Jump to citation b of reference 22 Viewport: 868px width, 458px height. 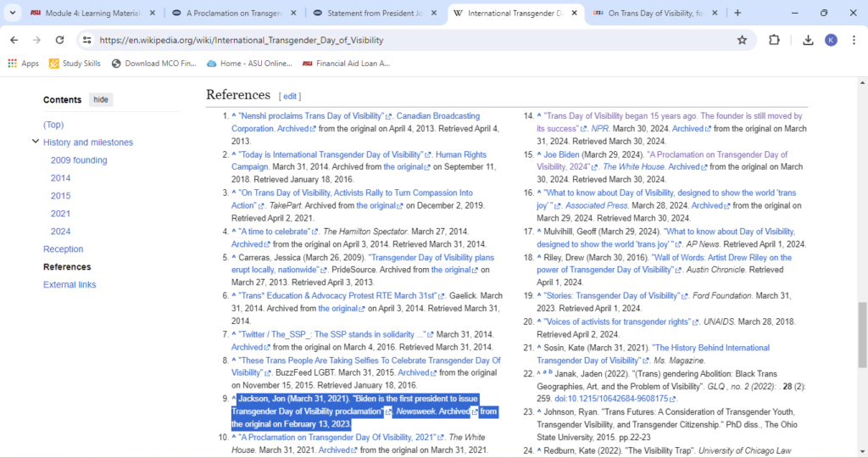[550, 372]
